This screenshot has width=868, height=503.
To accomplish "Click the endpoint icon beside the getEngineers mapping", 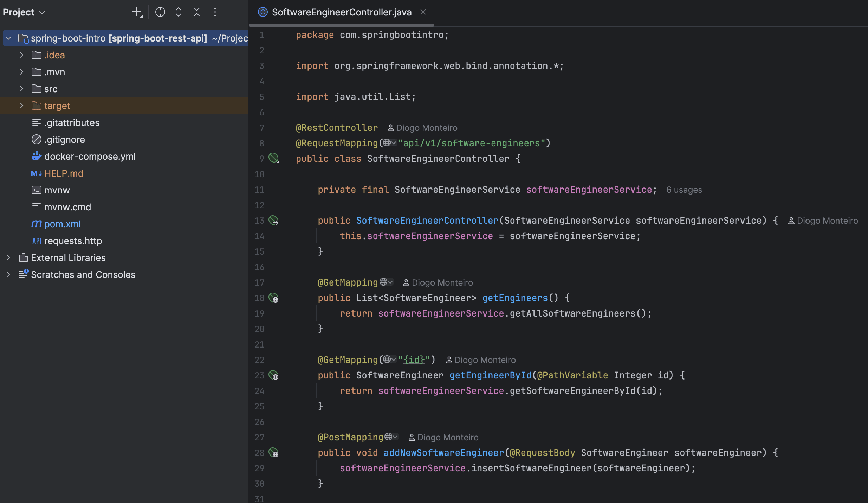I will [274, 298].
